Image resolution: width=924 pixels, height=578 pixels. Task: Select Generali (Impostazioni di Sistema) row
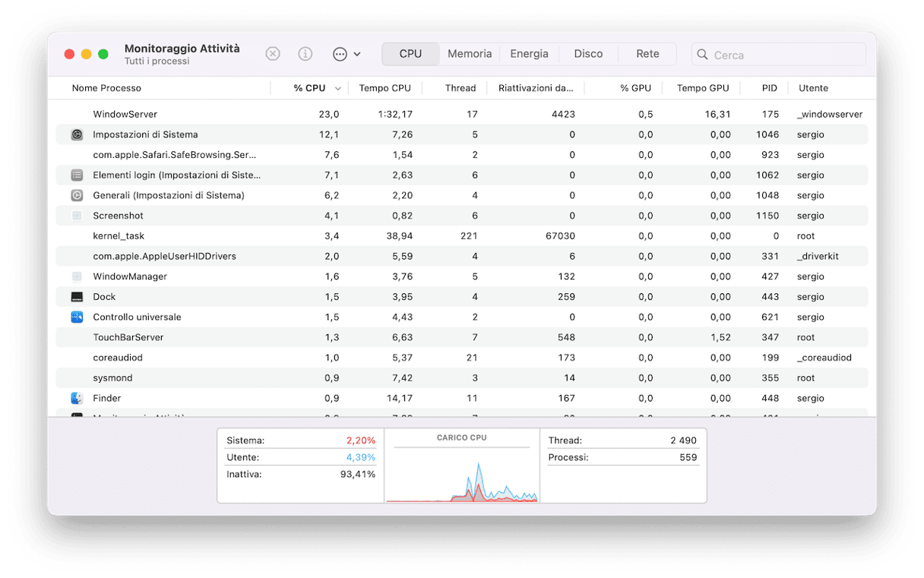pos(462,195)
